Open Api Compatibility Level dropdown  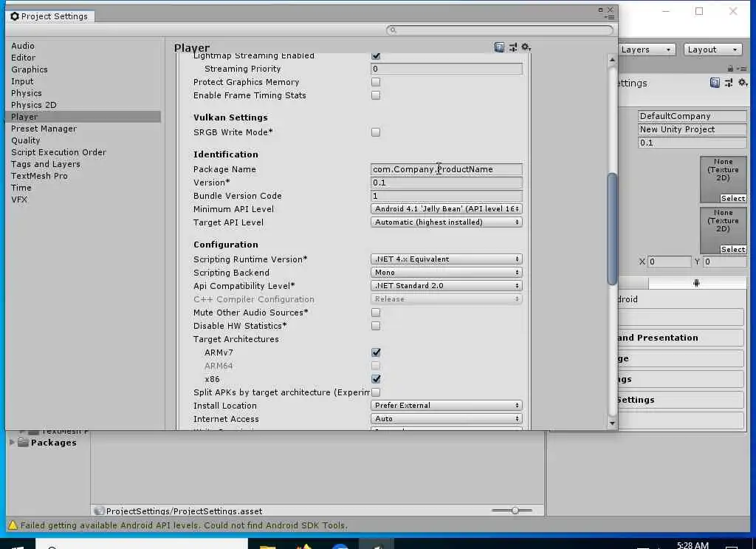(x=447, y=286)
